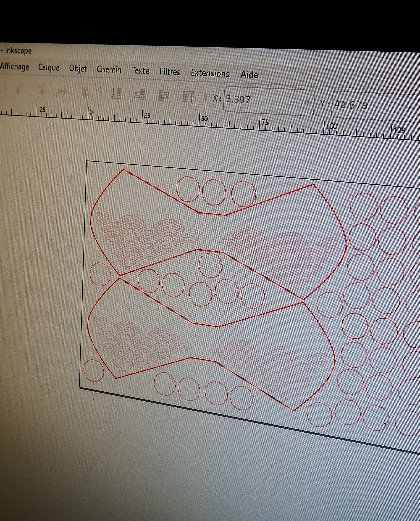The image size is (420, 521).
Task: Rotate selection 90° clockwise
Action: click(x=41, y=91)
